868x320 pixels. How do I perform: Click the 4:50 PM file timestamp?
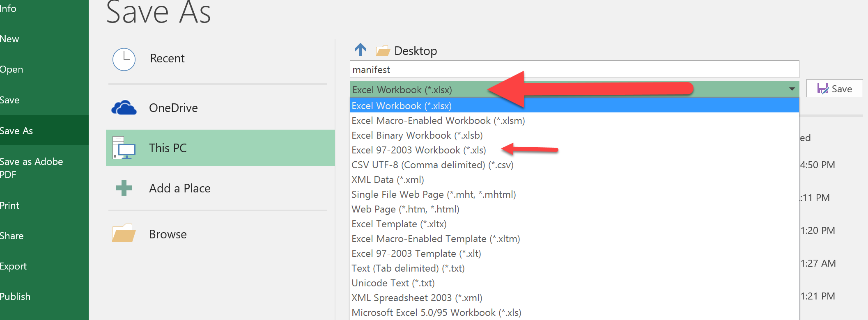pos(817,165)
